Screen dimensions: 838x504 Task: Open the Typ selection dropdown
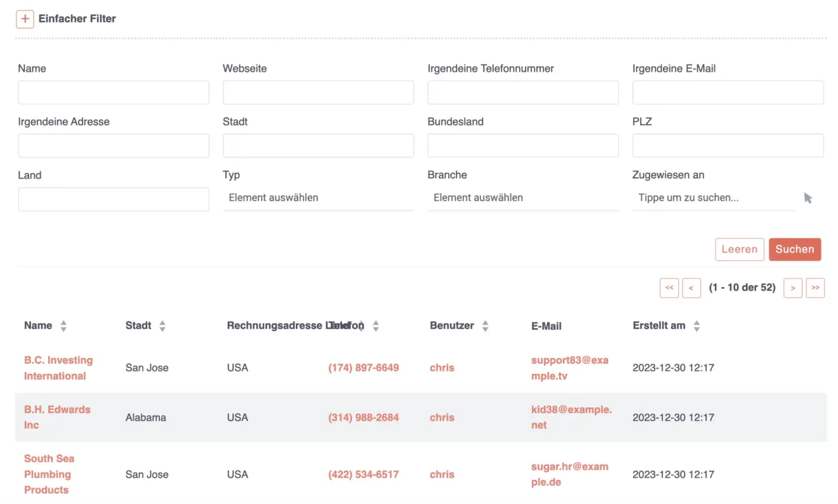pyautogui.click(x=318, y=197)
